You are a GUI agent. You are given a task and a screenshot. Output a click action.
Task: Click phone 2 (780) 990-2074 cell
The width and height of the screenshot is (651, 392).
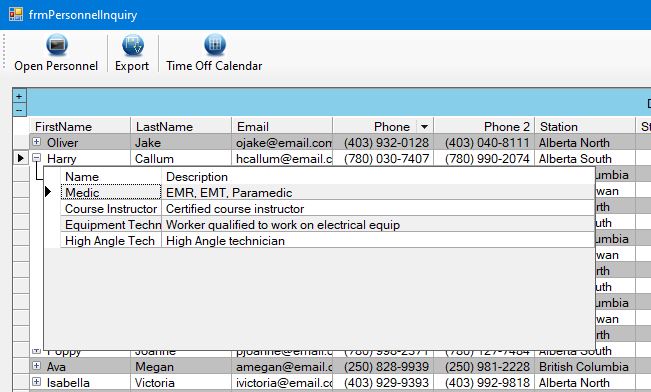(x=484, y=159)
